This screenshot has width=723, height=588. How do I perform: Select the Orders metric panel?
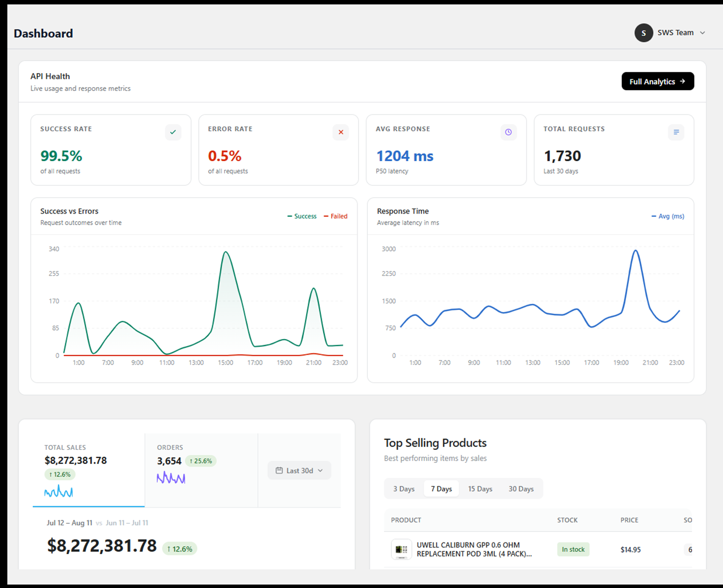tap(201, 470)
